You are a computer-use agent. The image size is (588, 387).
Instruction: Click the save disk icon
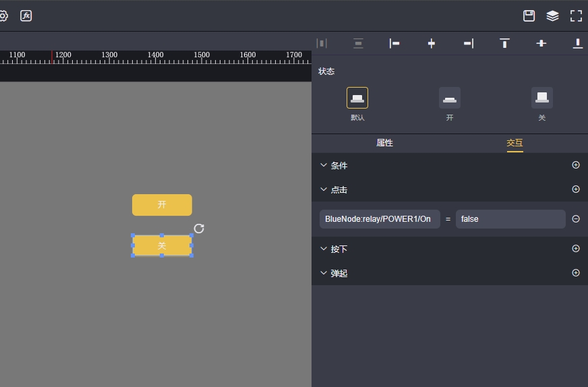point(529,16)
